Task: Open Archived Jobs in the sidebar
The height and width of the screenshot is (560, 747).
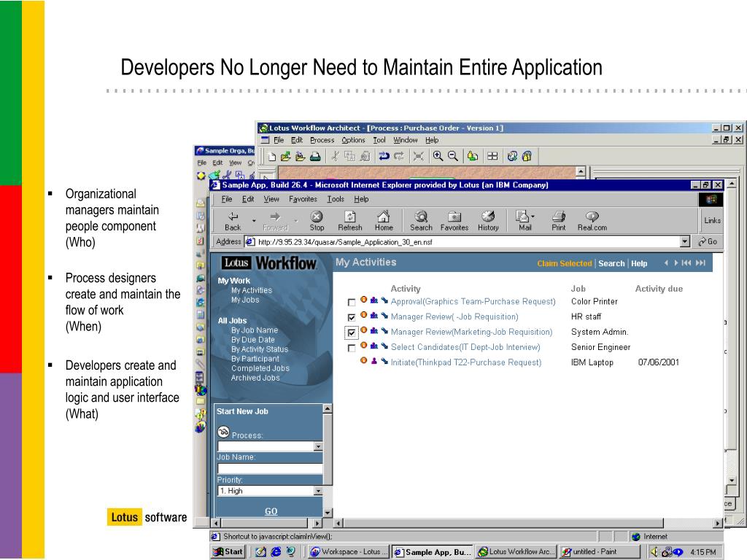Action: tap(255, 378)
